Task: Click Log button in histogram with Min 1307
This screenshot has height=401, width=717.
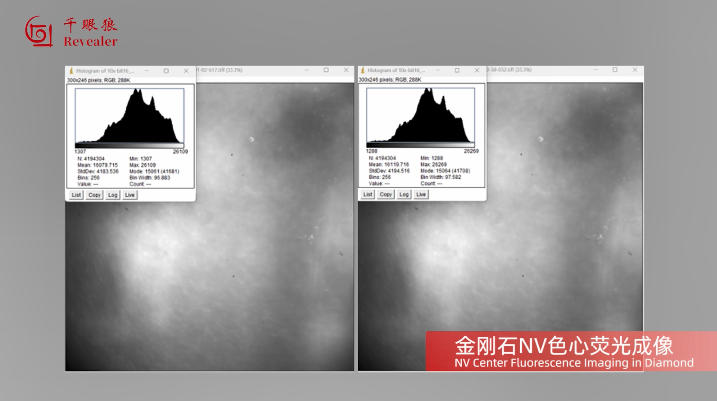Action: (112, 195)
